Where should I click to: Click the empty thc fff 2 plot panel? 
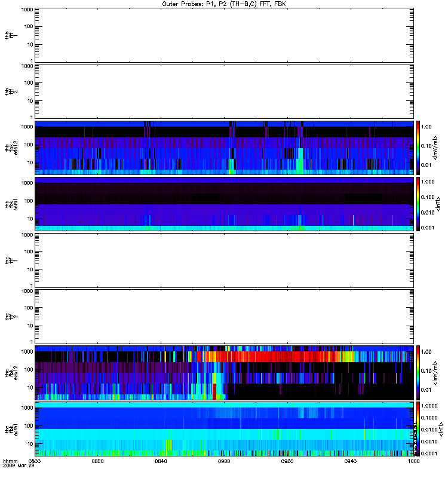(224, 317)
